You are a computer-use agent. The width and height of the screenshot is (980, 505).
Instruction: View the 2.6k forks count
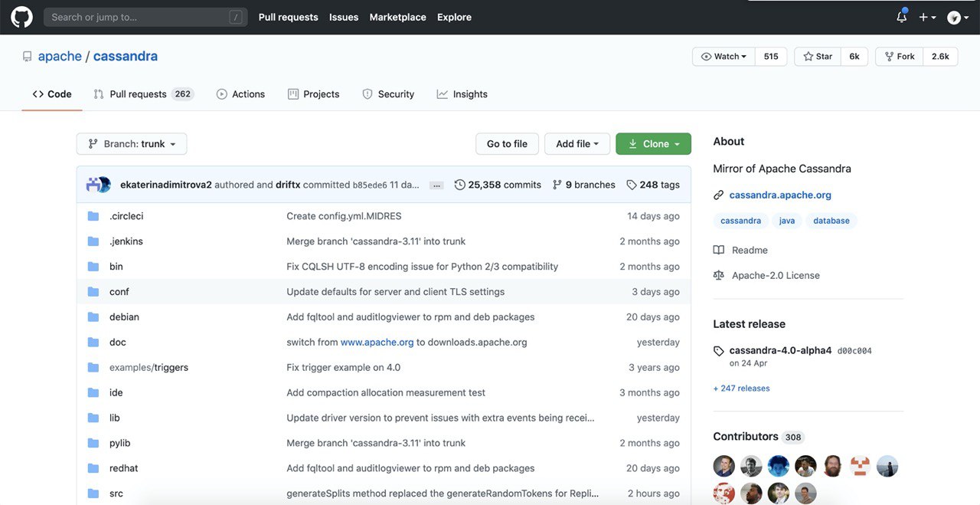pos(940,57)
